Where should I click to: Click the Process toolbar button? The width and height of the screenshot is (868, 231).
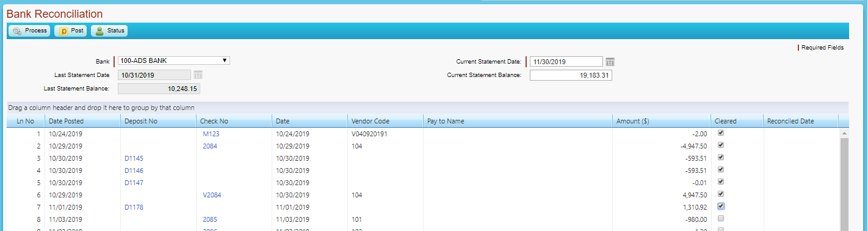(29, 31)
